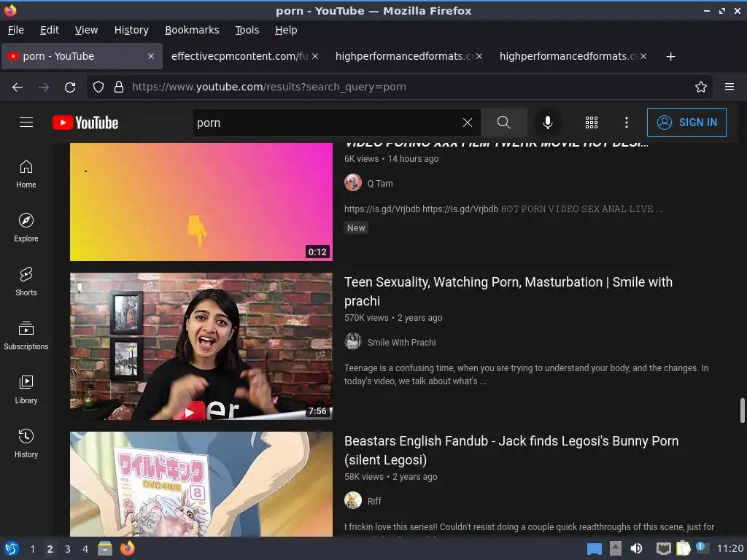Image resolution: width=747 pixels, height=560 pixels.
Task: Open the YouTube apps grid
Action: pos(591,122)
